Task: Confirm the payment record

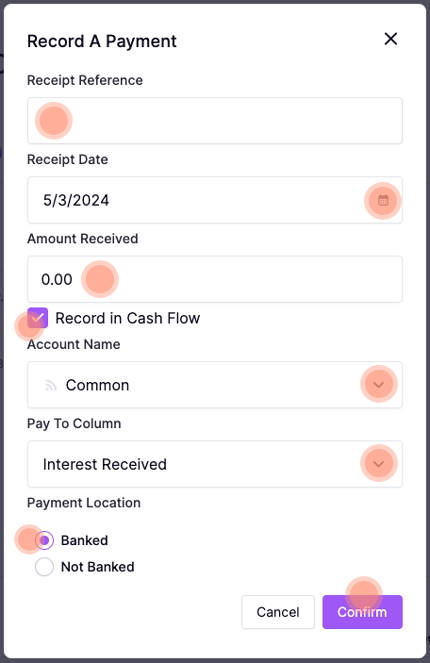Action: [x=362, y=612]
